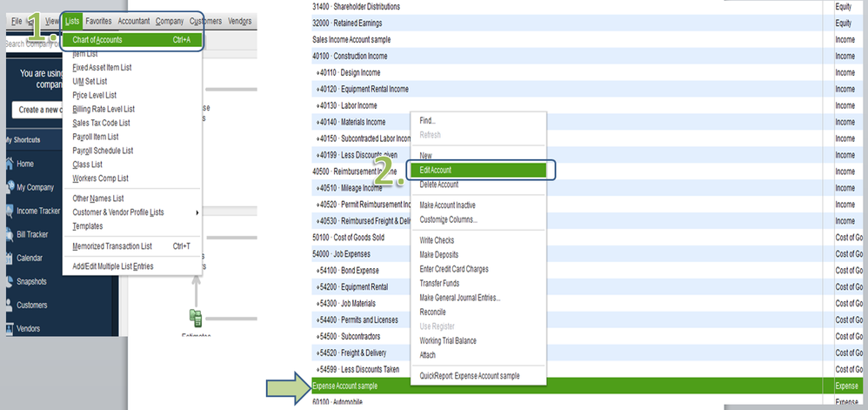Choose Class List from the Lists menu
The height and width of the screenshot is (410, 868).
[x=88, y=165]
